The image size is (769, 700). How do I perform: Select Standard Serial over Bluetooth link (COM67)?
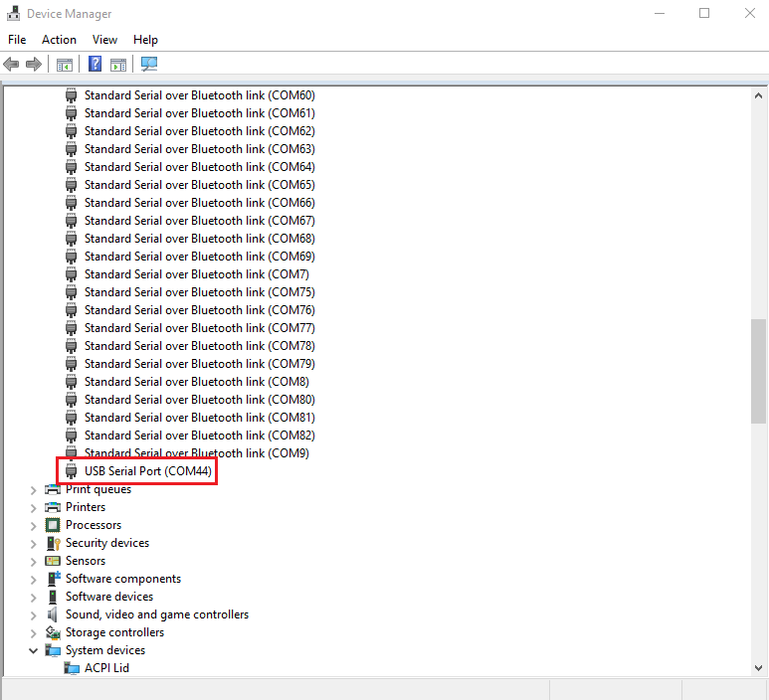(200, 221)
